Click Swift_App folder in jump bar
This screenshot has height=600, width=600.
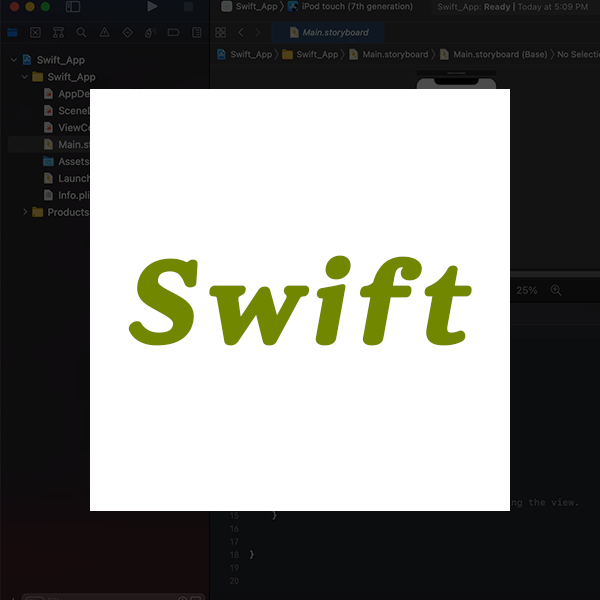coord(310,54)
